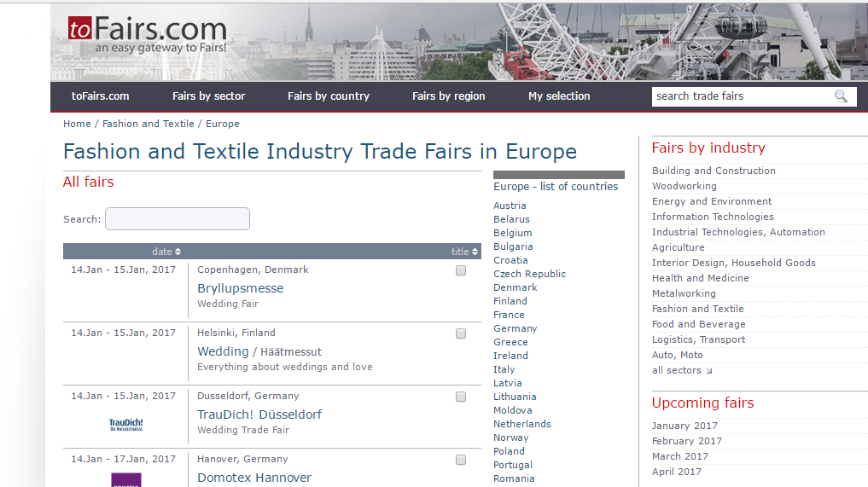Viewport: 868px width, 487px height.
Task: Select Ireland in country list
Action: tap(510, 356)
